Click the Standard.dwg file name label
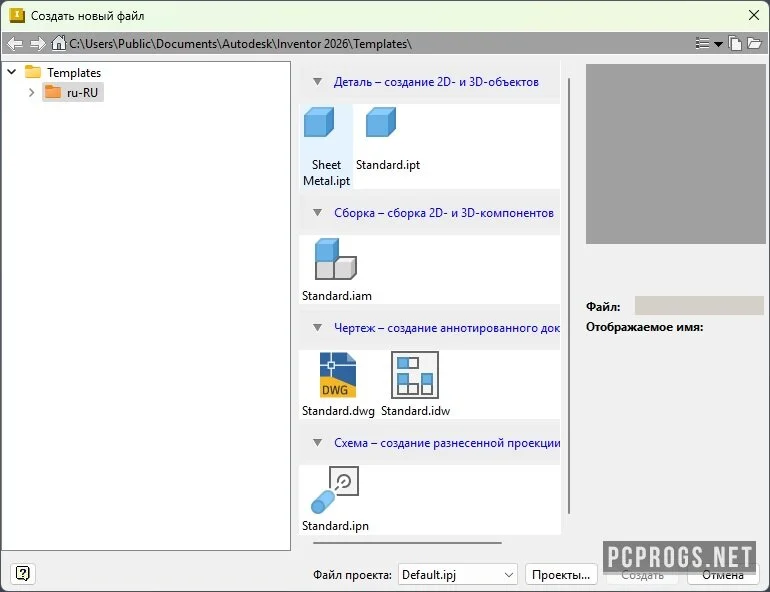Image resolution: width=770 pixels, height=592 pixels. [338, 411]
